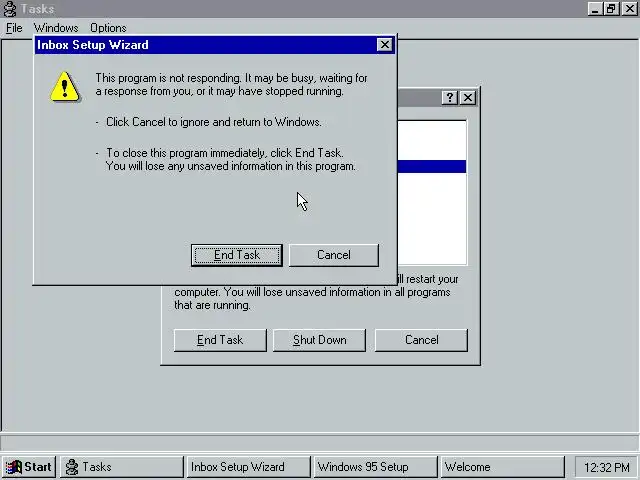Image resolution: width=640 pixels, height=480 pixels.
Task: Click the Tasks window system menu icon
Action: (x=10, y=9)
